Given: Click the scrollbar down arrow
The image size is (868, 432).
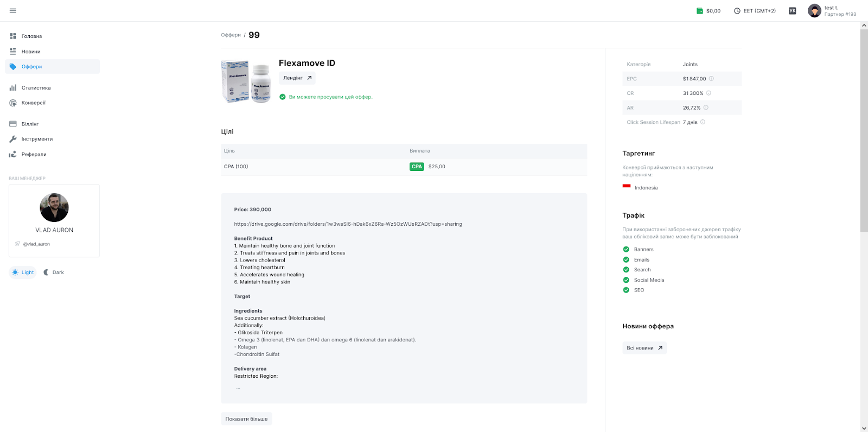Looking at the screenshot, I should click(x=864, y=428).
